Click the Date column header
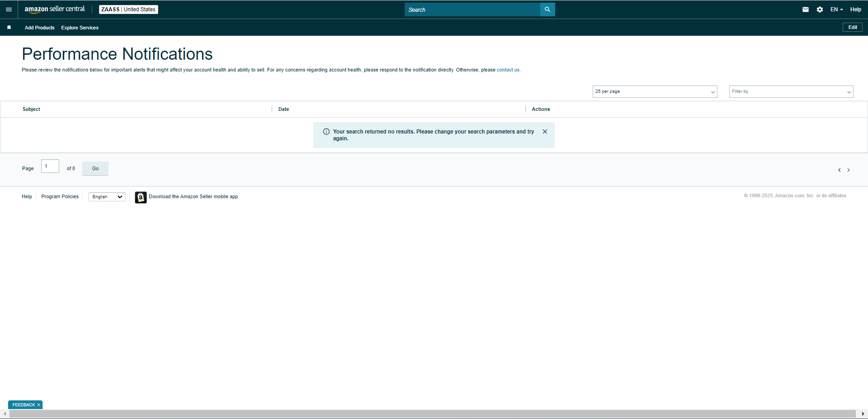The image size is (868, 419). click(x=283, y=109)
